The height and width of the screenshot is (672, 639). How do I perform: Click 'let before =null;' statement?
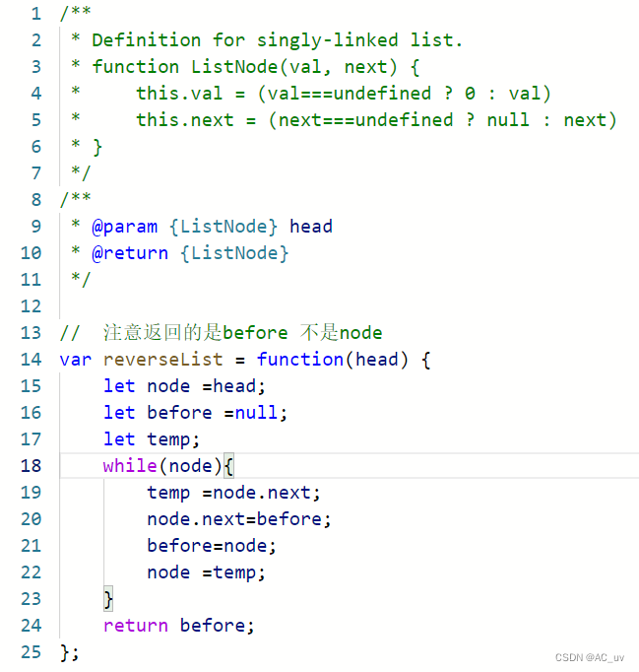(x=195, y=413)
